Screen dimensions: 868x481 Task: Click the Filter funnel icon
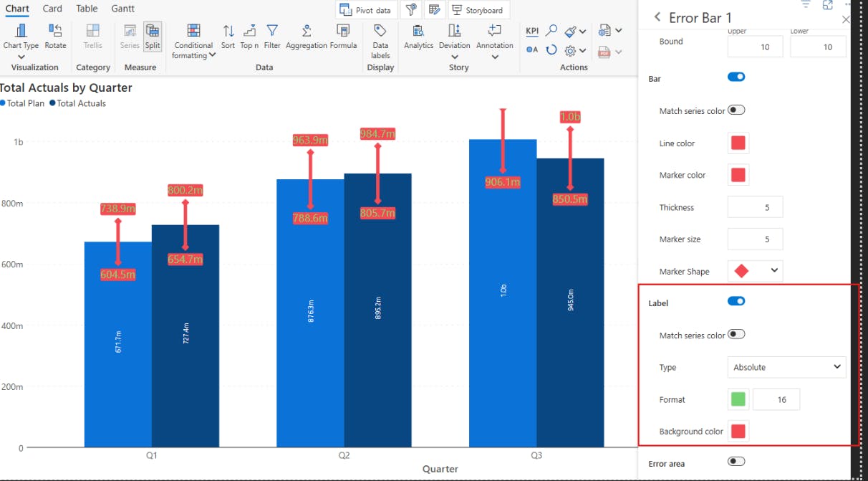click(272, 31)
